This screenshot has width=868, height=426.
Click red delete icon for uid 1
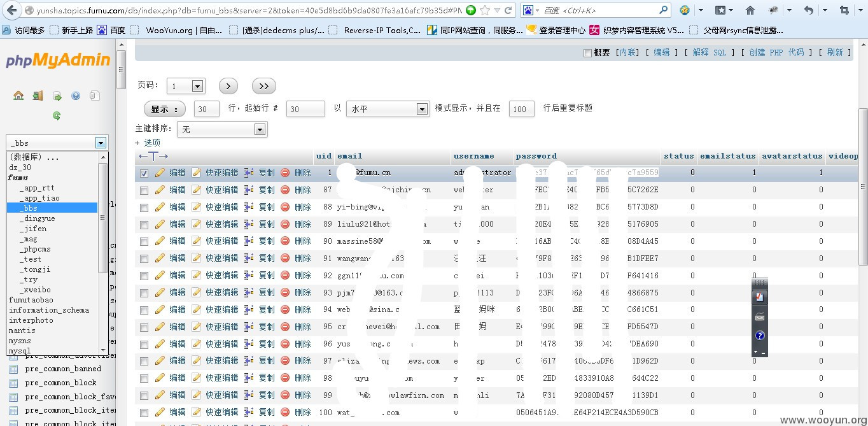(285, 173)
